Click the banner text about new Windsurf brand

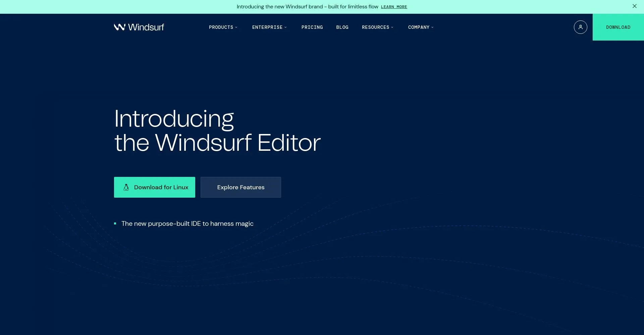pyautogui.click(x=307, y=7)
